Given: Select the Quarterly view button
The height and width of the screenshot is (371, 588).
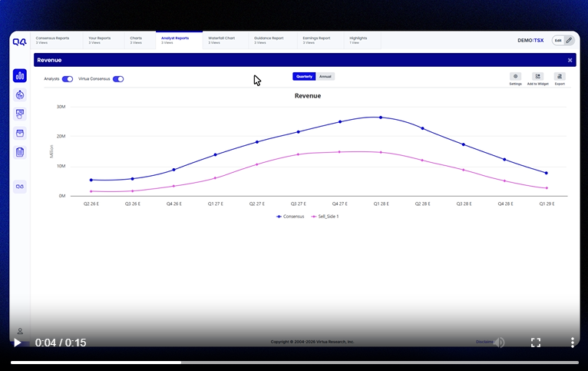Looking at the screenshot, I should coord(304,77).
